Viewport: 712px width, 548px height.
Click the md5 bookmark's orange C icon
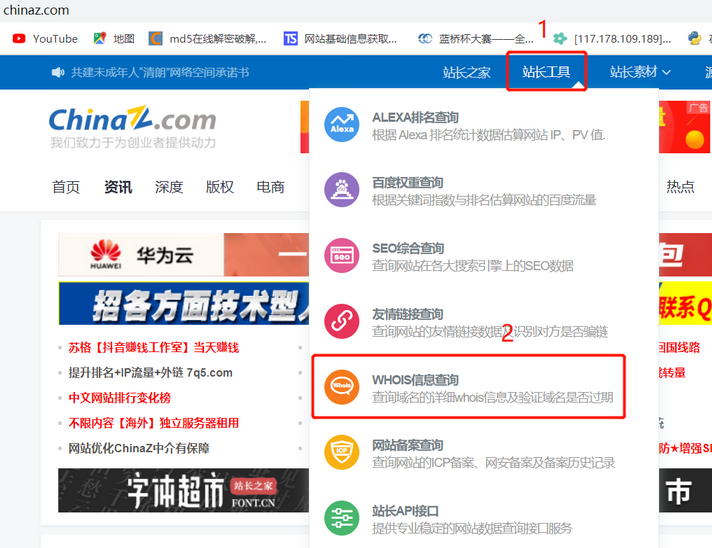155,39
